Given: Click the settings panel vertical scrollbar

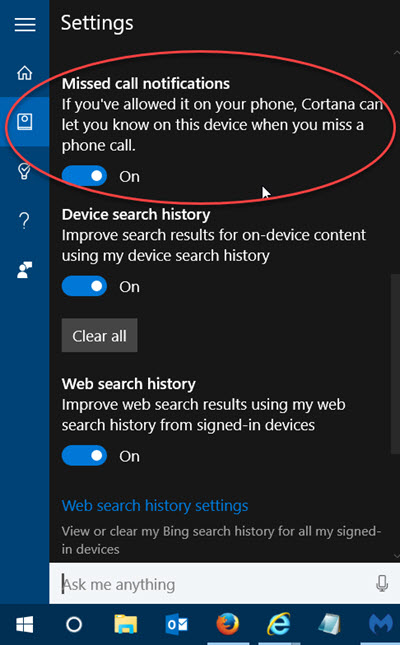Looking at the screenshot, I should (x=395, y=364).
